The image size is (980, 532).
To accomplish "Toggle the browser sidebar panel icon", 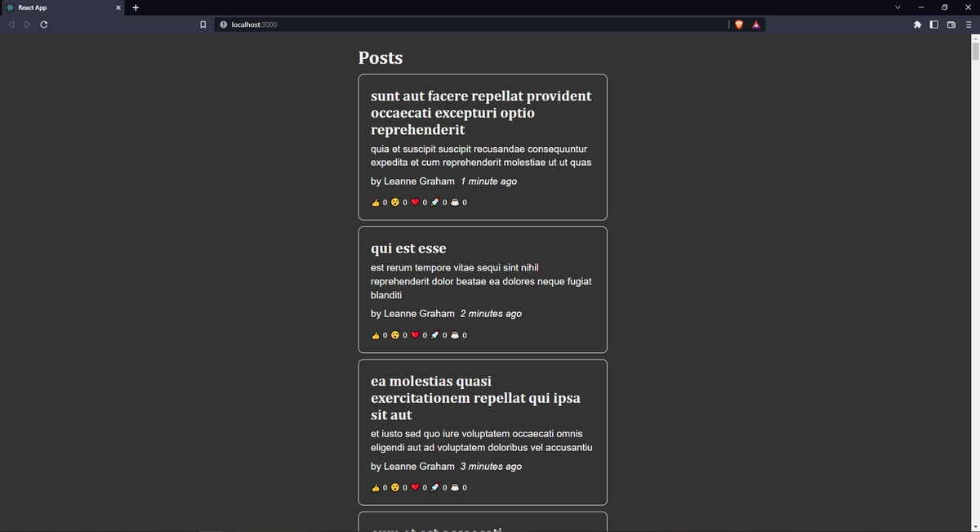I will [934, 25].
